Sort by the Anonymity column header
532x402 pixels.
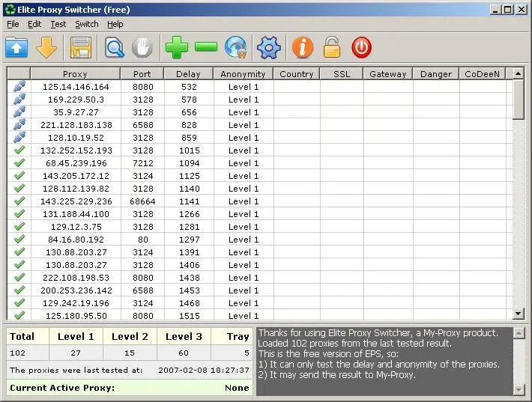coord(244,74)
